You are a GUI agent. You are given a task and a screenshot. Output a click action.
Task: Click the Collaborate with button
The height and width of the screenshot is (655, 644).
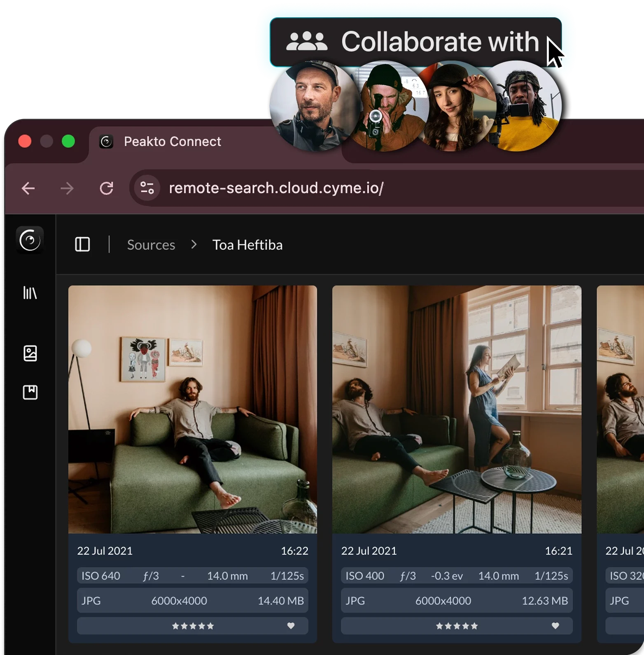pos(415,42)
